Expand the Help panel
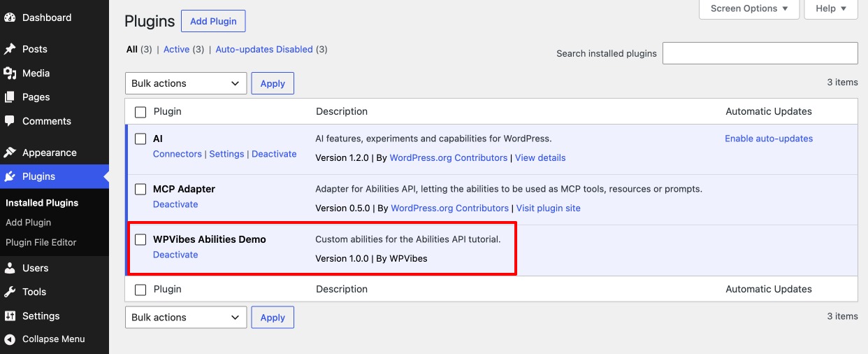Viewport: 868px width, 354px height. click(831, 8)
